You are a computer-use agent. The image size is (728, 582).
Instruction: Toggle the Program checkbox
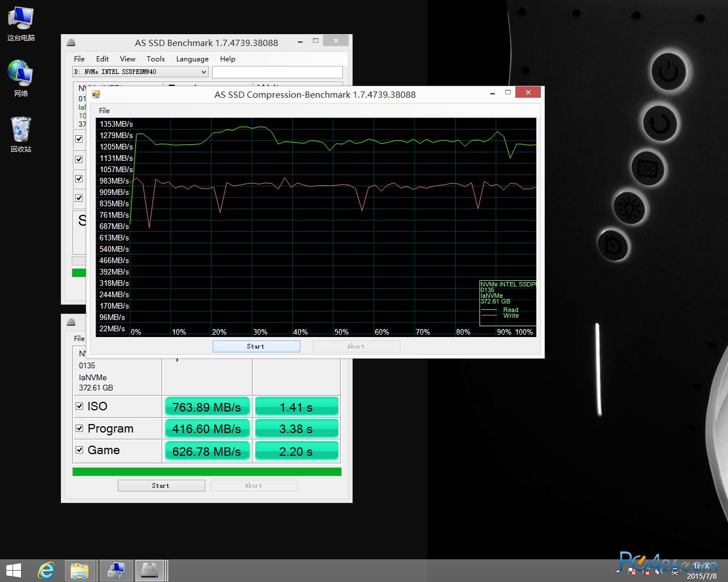pyautogui.click(x=80, y=428)
